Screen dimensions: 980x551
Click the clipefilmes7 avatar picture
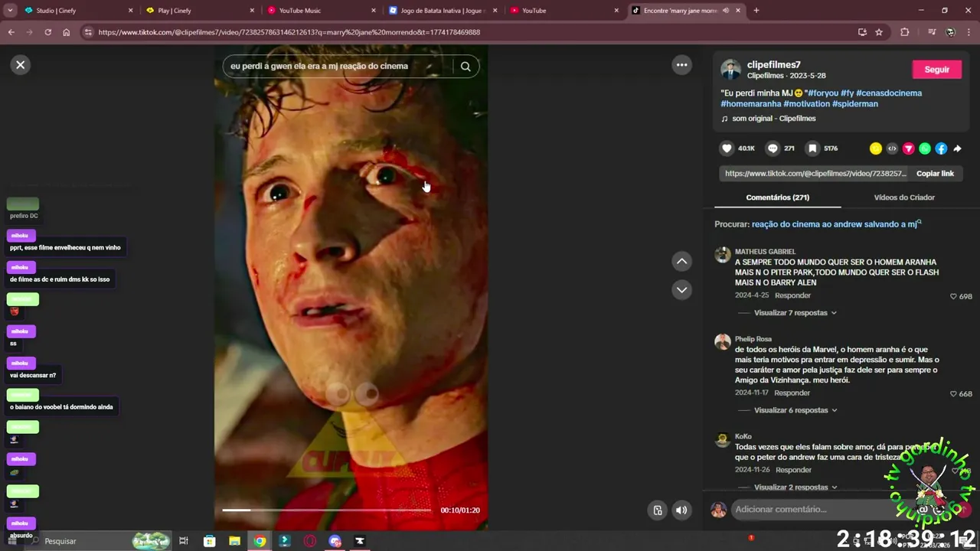tap(730, 70)
